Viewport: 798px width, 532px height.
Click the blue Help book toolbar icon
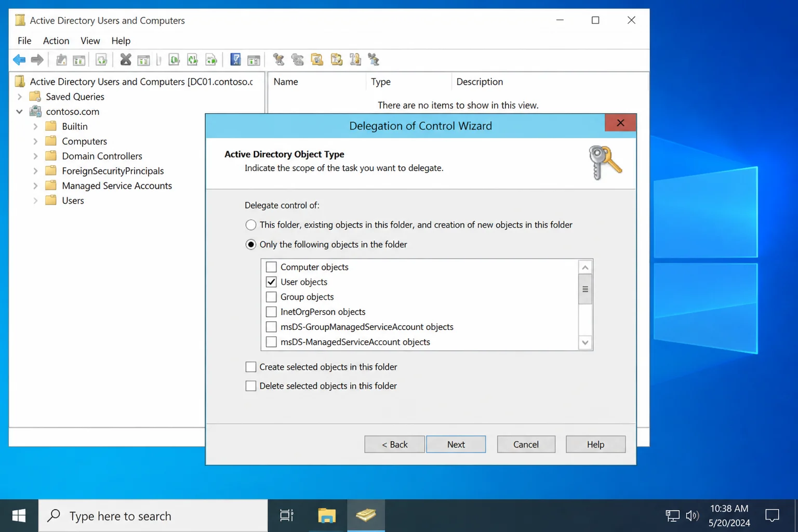pos(235,60)
